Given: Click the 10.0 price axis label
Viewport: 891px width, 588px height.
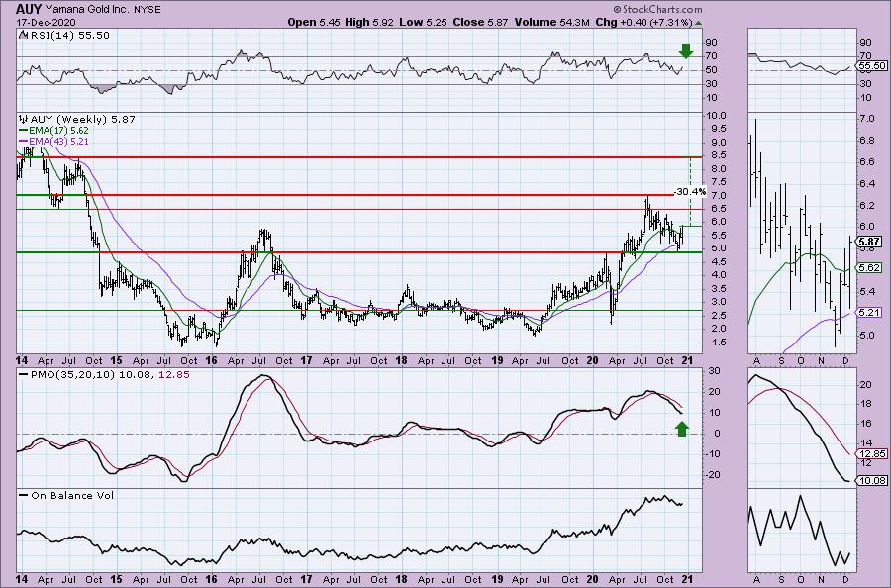Looking at the screenshot, I should [719, 116].
